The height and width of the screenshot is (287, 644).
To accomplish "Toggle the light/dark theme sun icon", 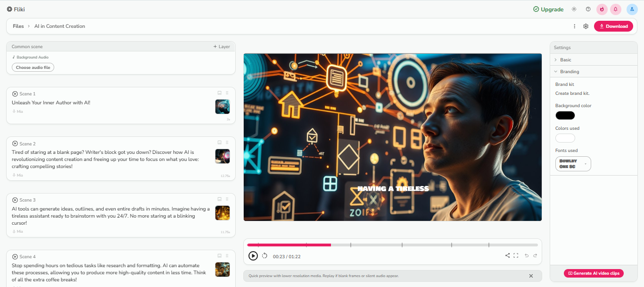I will (574, 9).
